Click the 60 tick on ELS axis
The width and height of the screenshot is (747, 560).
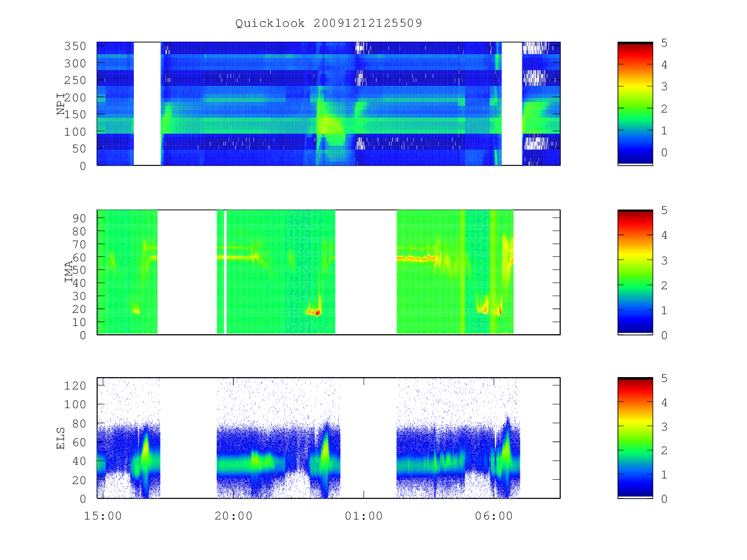[x=78, y=442]
